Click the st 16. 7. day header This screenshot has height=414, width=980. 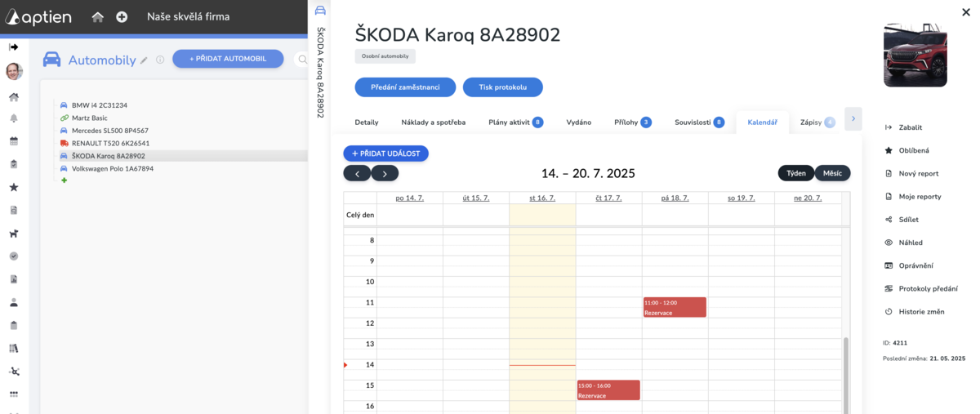pos(542,198)
